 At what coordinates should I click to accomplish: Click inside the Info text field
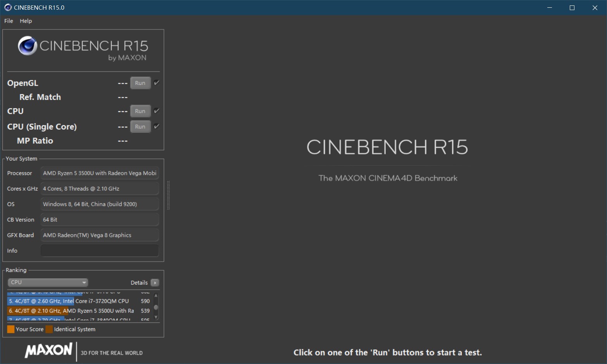[x=99, y=250]
